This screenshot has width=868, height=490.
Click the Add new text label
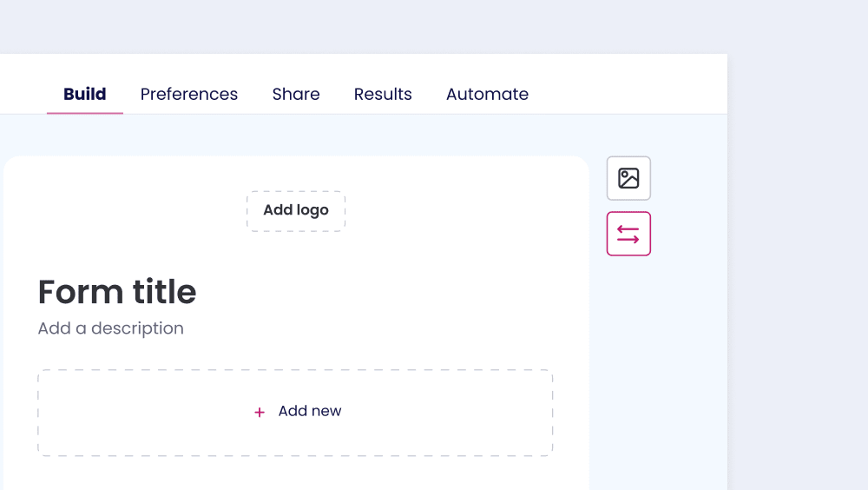[310, 411]
